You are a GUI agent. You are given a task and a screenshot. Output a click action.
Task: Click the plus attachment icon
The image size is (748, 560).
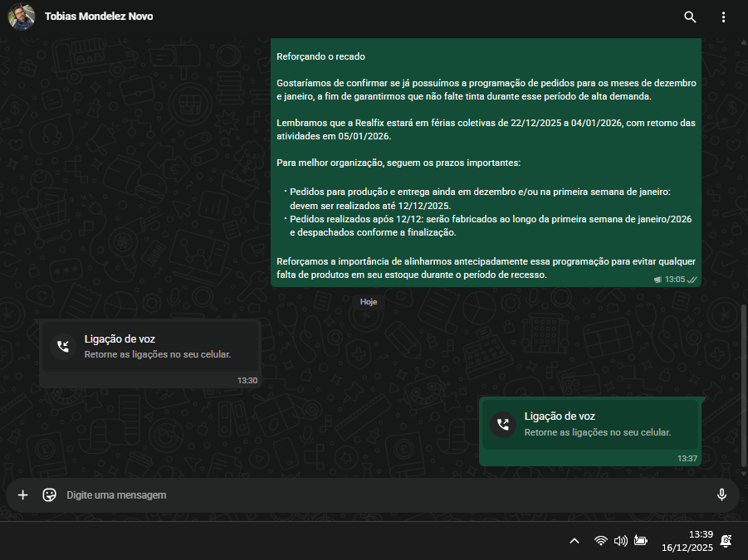coord(23,494)
